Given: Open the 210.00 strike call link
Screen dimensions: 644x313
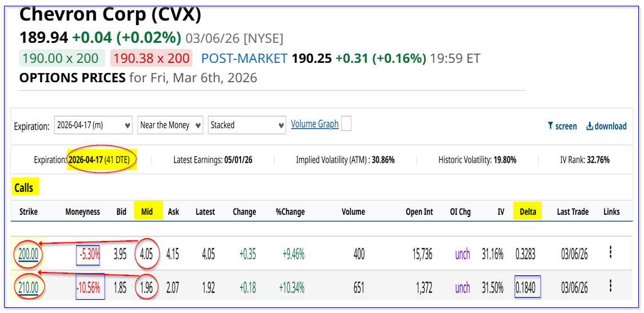Looking at the screenshot, I should [28, 287].
